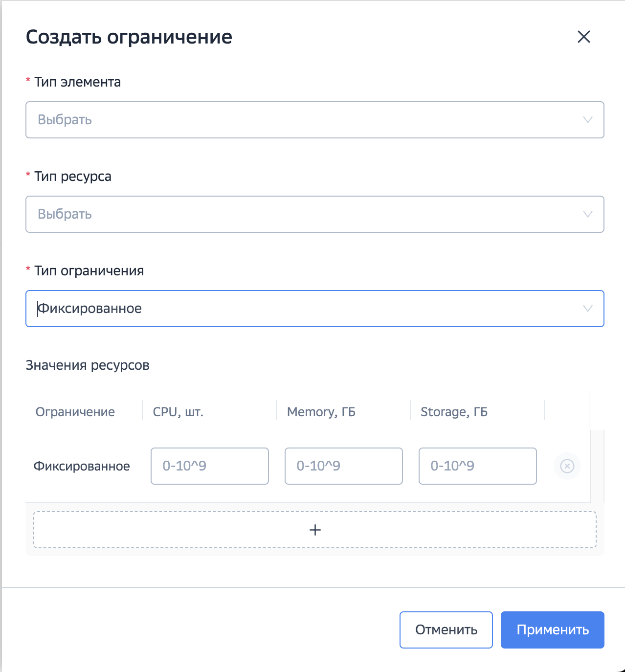
Task: Click the plus icon to add a resource row
Action: tap(315, 530)
